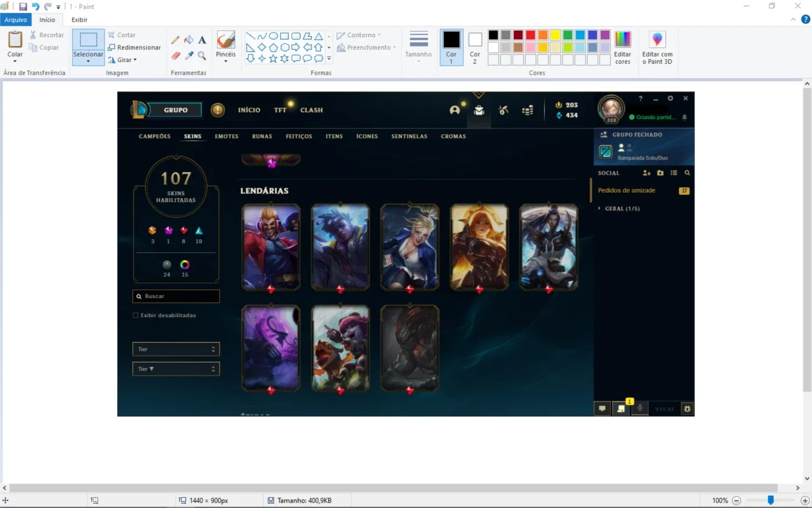The width and height of the screenshot is (812, 508).
Task: Click the Recortar (cut) button
Action: pos(46,35)
